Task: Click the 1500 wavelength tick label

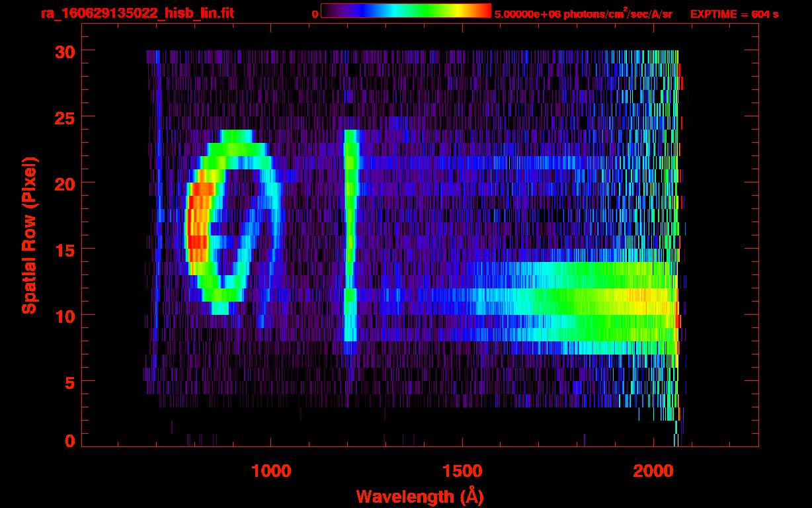Action: coord(462,471)
